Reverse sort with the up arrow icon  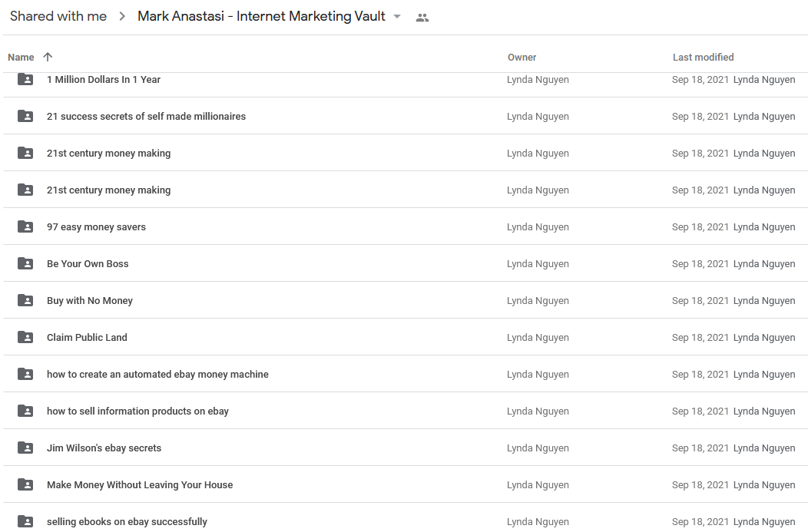click(x=48, y=57)
